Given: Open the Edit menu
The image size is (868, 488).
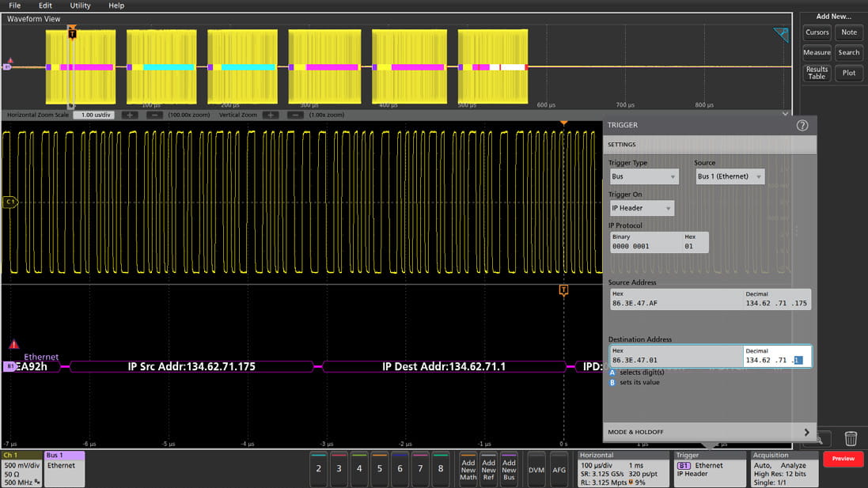Looking at the screenshot, I should [x=45, y=6].
